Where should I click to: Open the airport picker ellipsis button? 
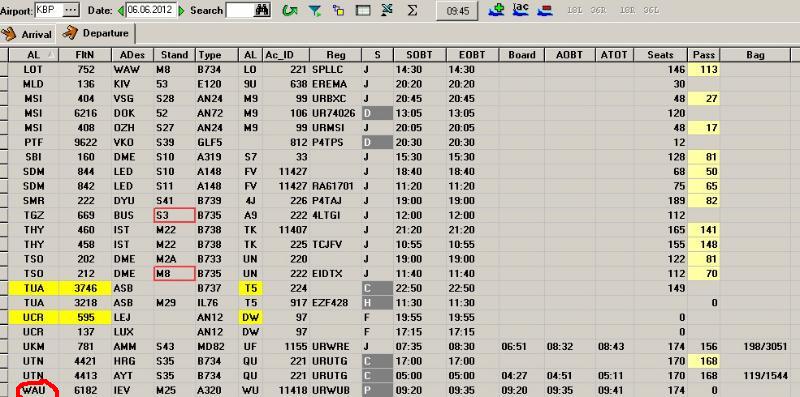71,10
